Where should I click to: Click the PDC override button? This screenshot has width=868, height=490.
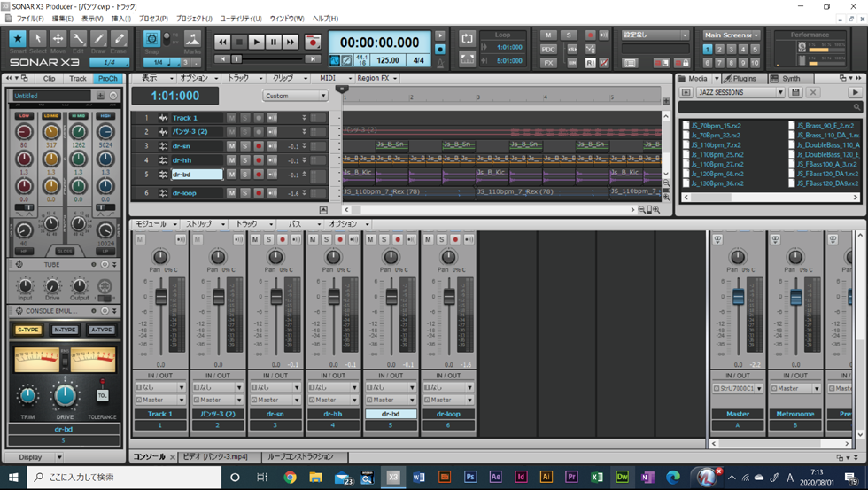548,49
